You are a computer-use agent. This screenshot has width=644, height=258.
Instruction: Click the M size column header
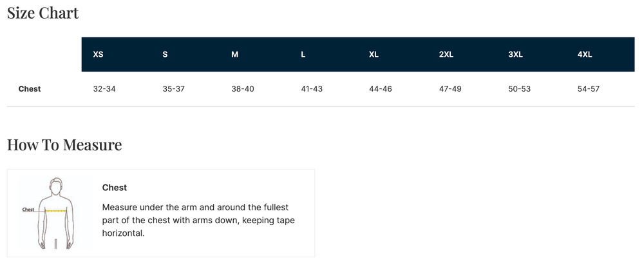click(x=235, y=55)
